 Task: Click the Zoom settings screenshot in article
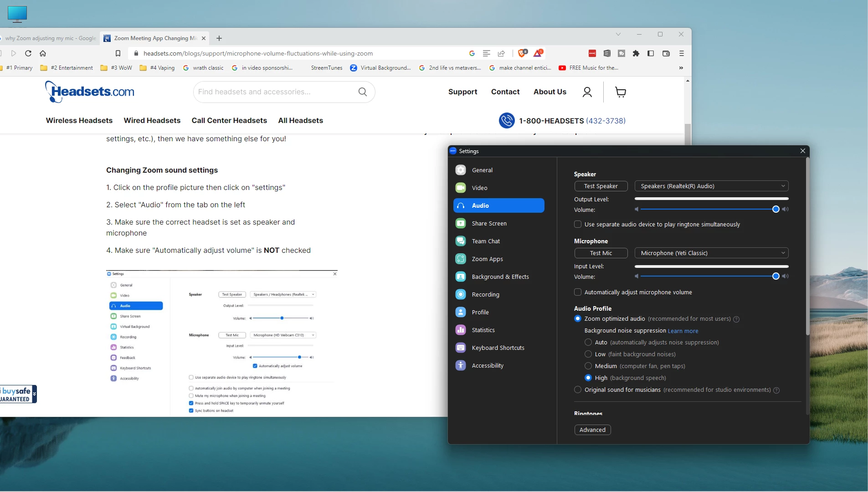[x=222, y=343]
